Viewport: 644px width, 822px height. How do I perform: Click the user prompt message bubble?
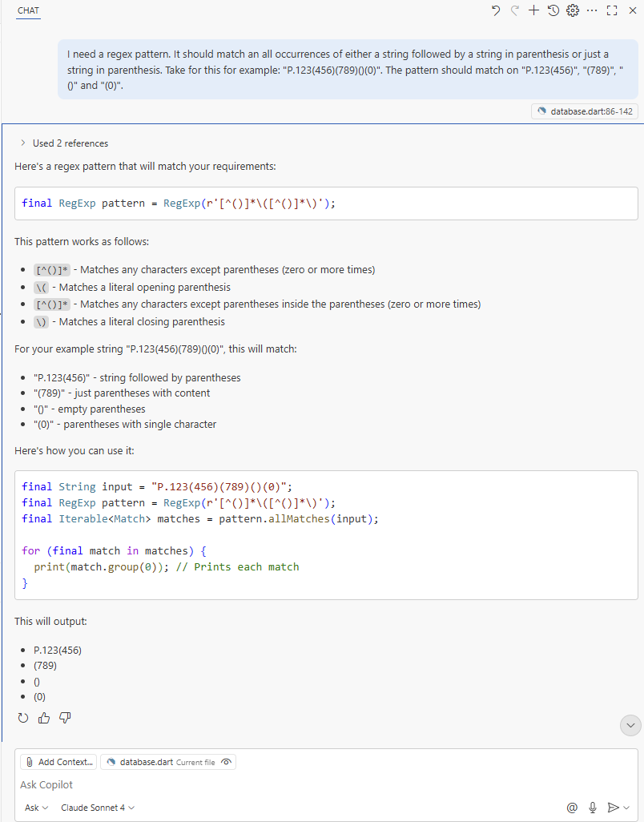(x=348, y=70)
